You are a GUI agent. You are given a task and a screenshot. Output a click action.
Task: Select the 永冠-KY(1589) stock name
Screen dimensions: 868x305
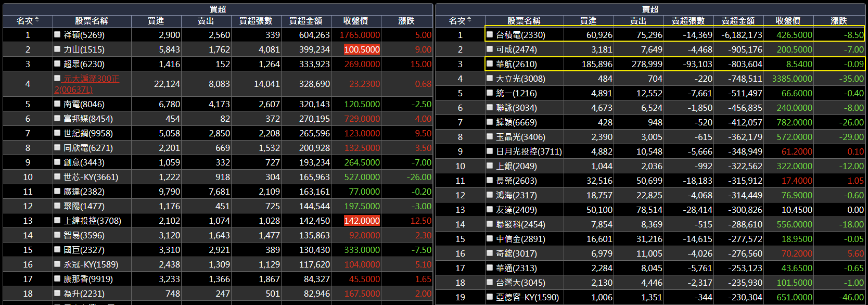[91, 264]
